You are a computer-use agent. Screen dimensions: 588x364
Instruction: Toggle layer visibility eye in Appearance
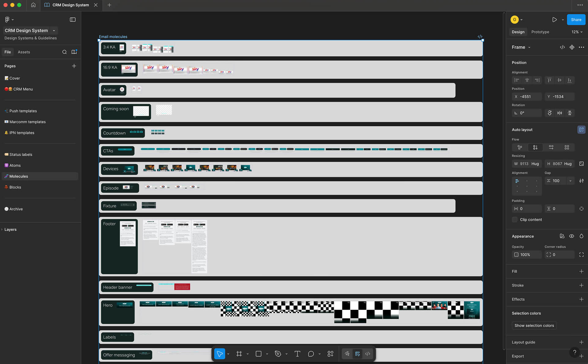[x=571, y=236]
